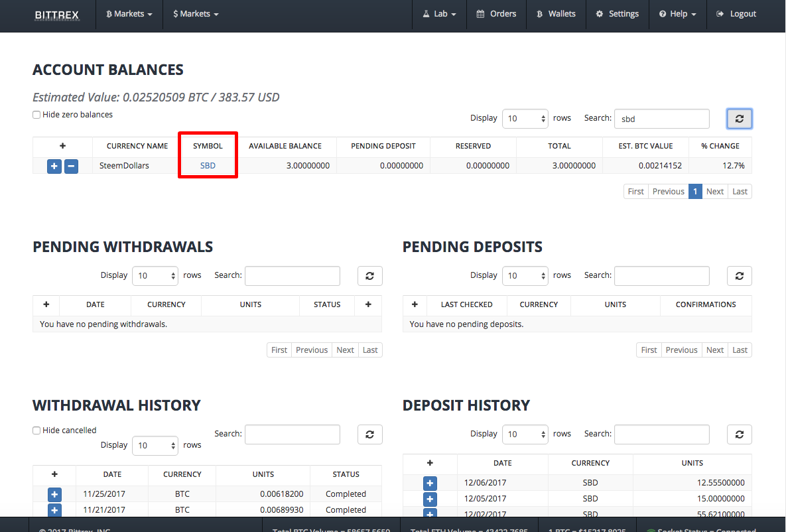Sort Pending Withdrawals by Date column
This screenshot has width=786, height=532.
tap(96, 305)
